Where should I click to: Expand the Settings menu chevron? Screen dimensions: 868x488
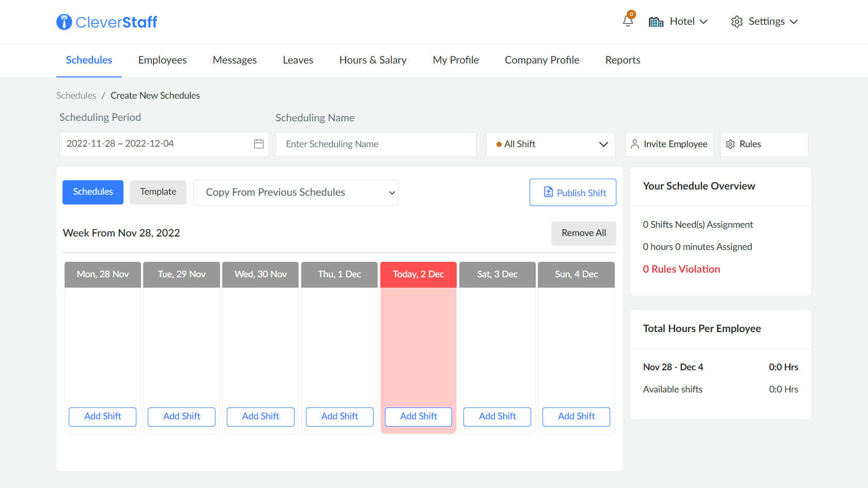(x=794, y=22)
